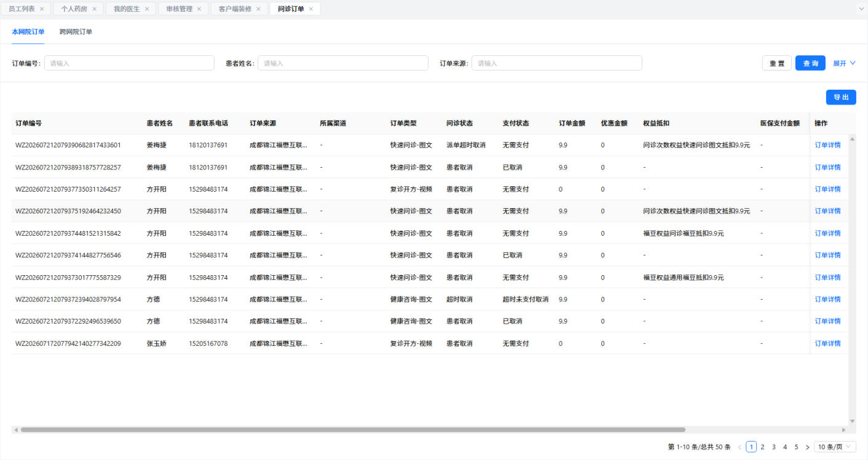The width and height of the screenshot is (868, 460).
Task: Open 订单详情 for order ending 7342209
Action: [827, 344]
